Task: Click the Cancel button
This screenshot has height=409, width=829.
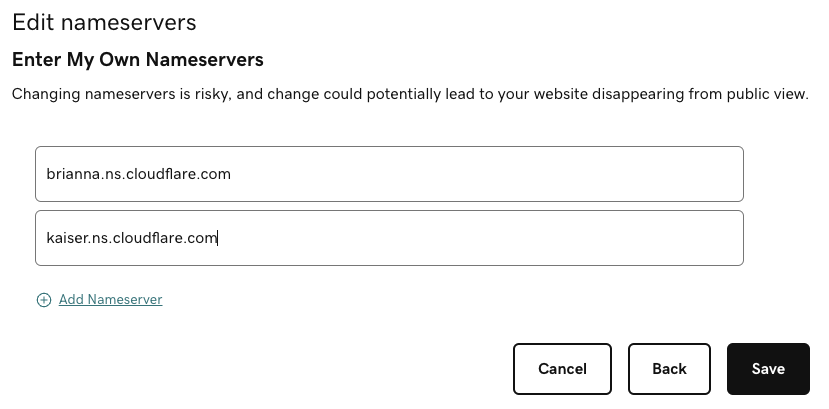Action: pos(562,369)
